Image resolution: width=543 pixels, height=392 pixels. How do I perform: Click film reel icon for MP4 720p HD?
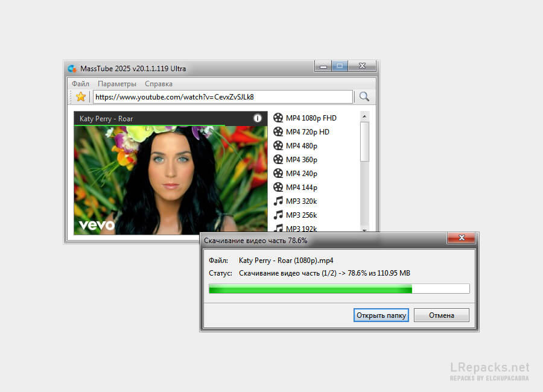click(278, 131)
